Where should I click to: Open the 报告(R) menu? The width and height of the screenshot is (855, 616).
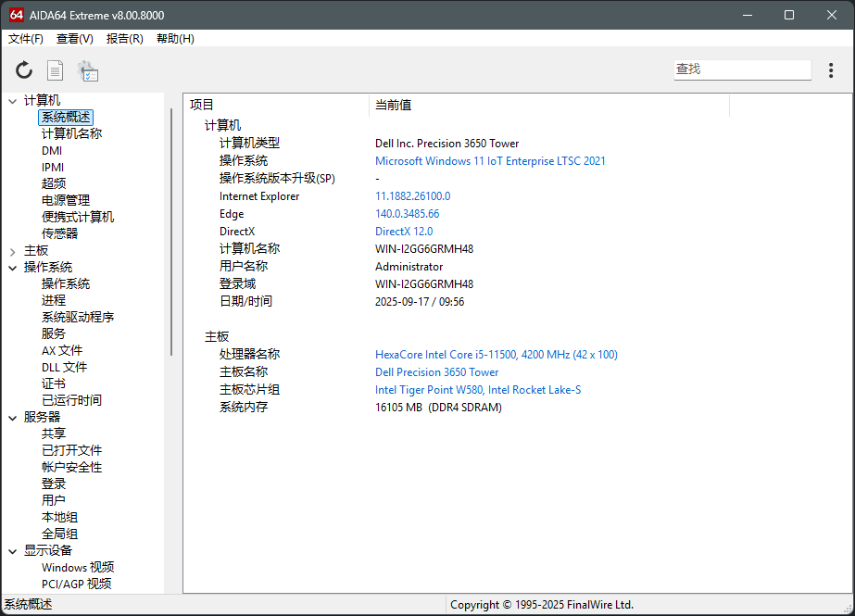click(125, 39)
